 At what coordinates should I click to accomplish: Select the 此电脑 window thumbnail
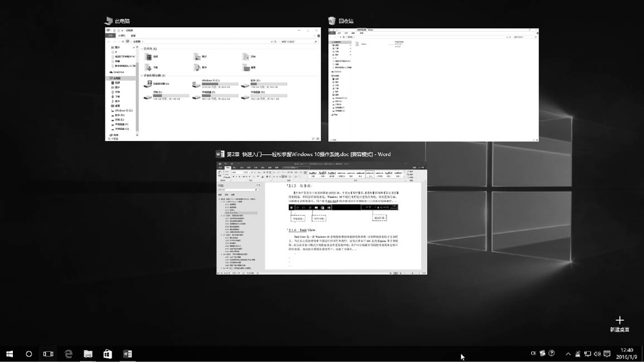click(213, 84)
